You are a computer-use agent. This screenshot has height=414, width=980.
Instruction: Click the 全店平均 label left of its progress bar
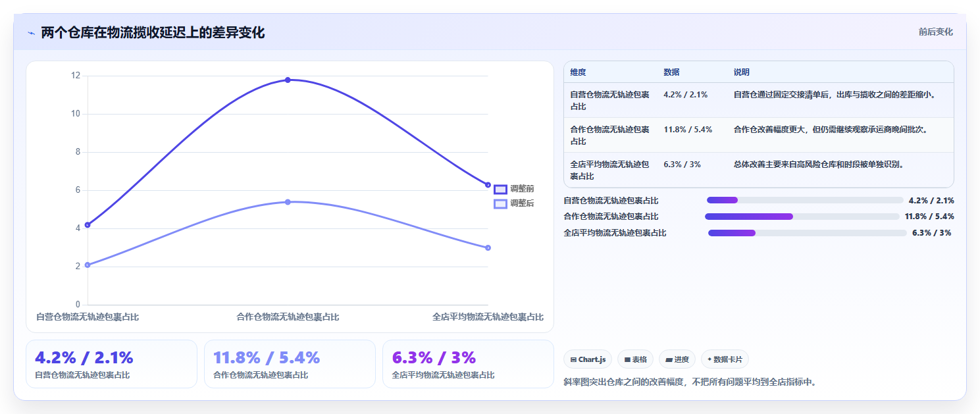point(615,233)
